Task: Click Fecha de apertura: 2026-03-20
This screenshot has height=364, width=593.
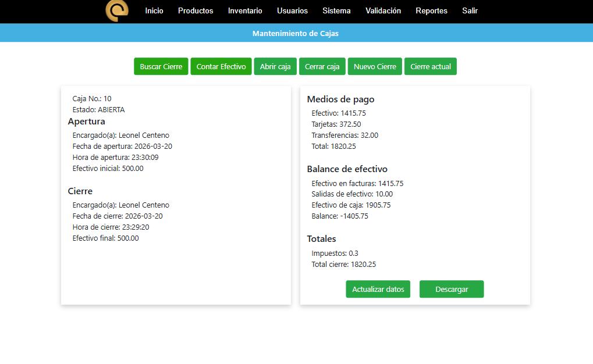Action: point(122,147)
